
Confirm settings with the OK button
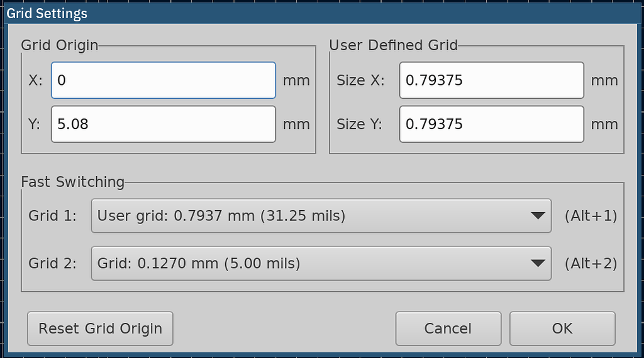point(562,328)
